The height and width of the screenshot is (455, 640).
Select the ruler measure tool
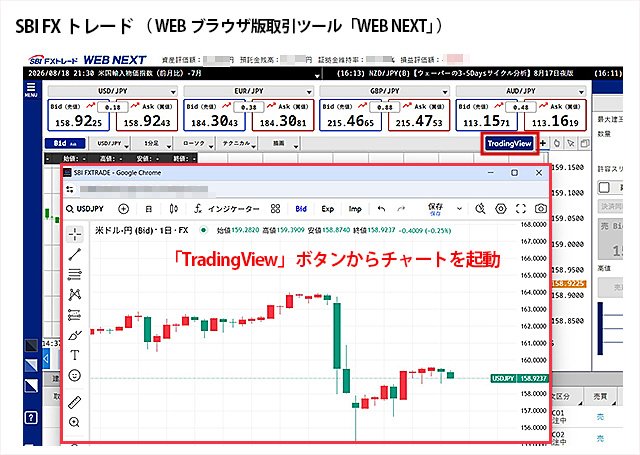click(x=75, y=402)
